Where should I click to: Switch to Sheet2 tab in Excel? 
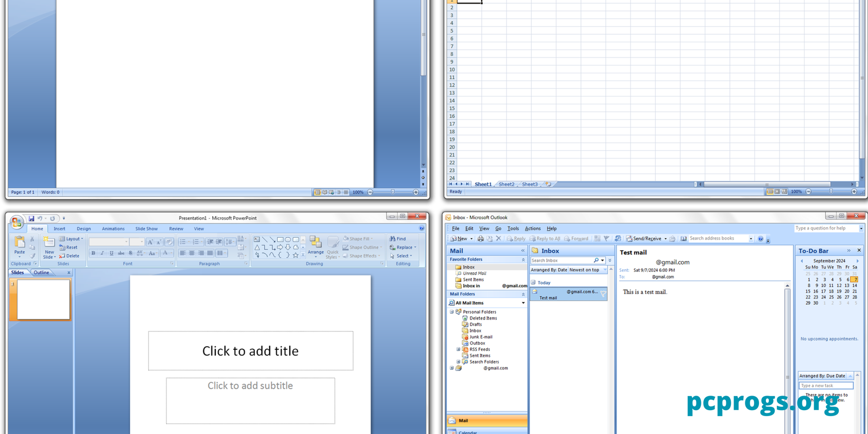506,184
